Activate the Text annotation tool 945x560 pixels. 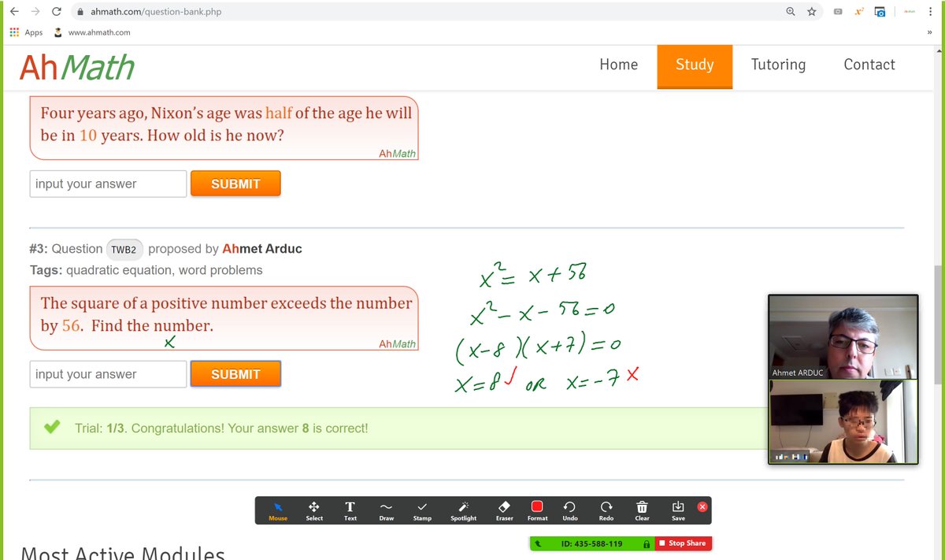point(350,510)
